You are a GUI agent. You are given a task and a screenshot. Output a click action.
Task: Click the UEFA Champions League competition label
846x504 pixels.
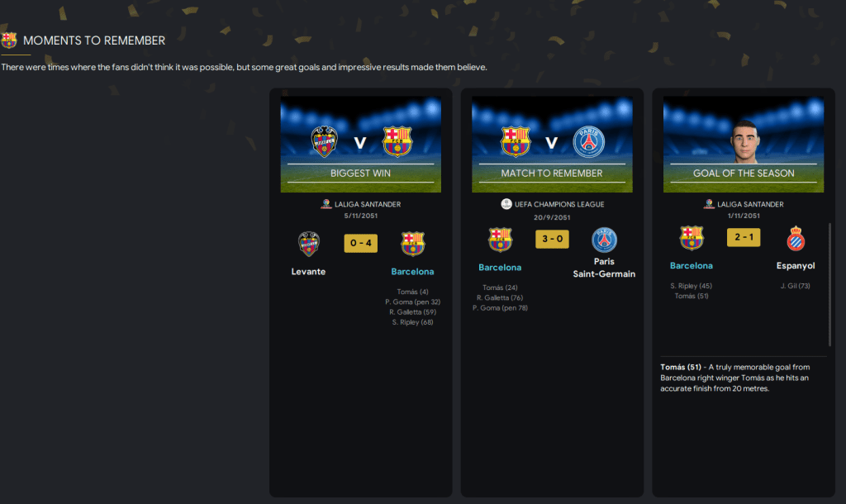click(x=559, y=204)
